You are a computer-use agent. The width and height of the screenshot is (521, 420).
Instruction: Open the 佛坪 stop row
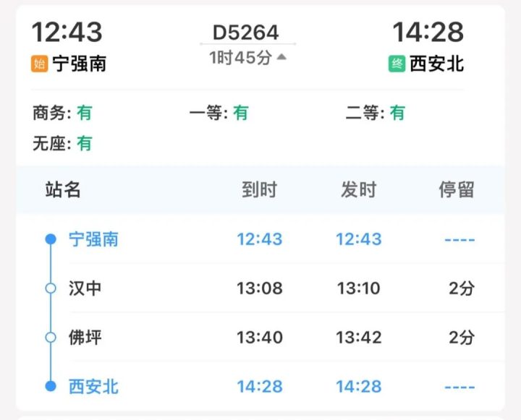(x=260, y=338)
